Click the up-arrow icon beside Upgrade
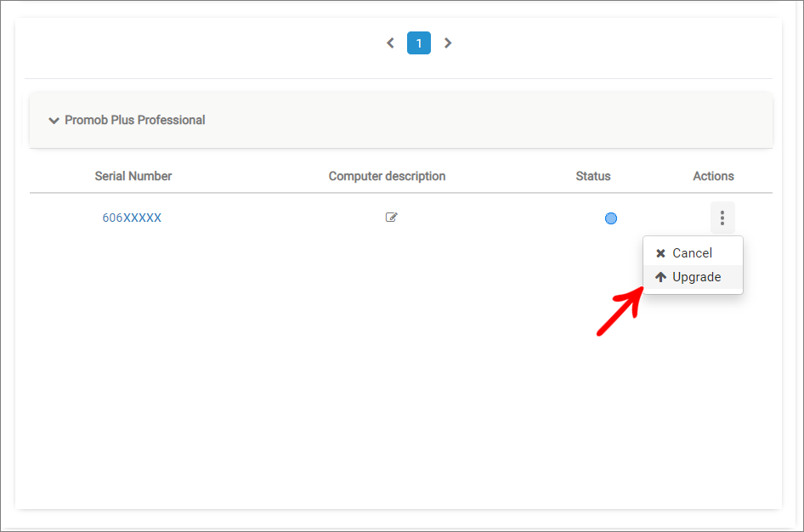Viewport: 804px width, 532px height. (661, 277)
